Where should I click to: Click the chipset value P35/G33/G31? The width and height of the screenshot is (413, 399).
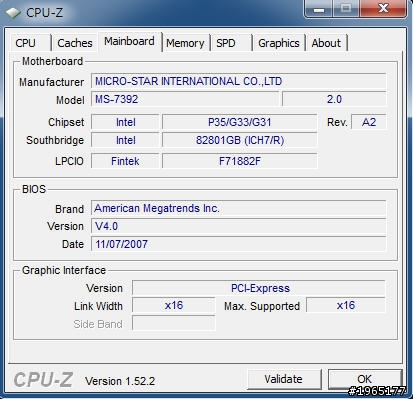coord(239,122)
